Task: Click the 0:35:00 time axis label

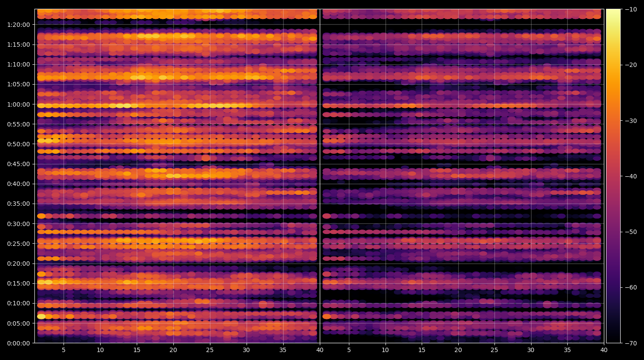Action: 19,204
